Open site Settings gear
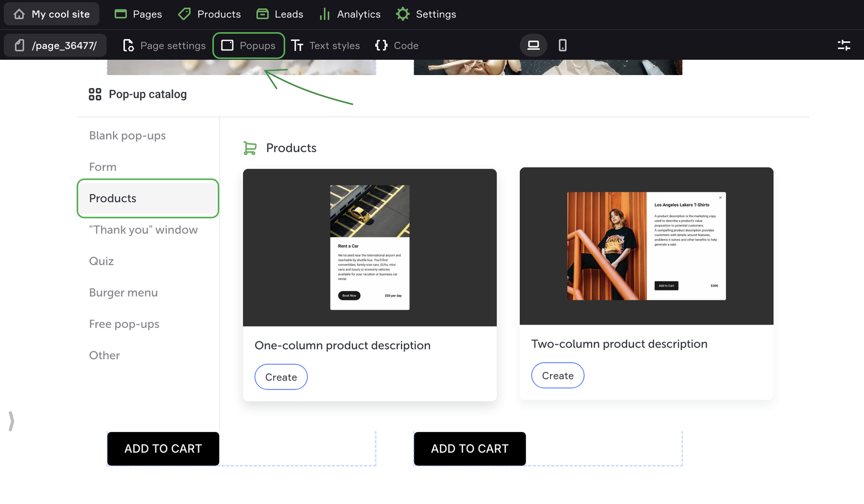 (x=402, y=14)
